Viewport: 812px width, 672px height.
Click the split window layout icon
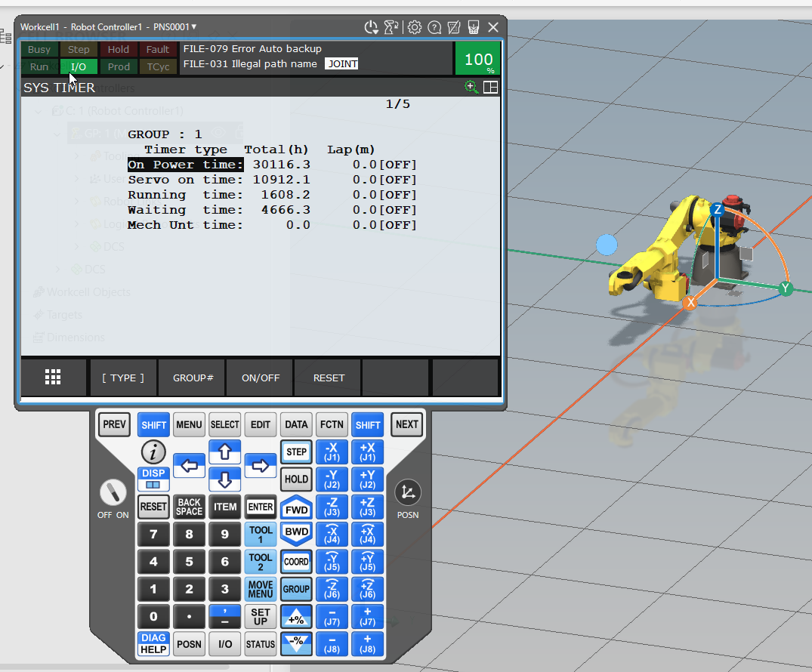[x=490, y=87]
